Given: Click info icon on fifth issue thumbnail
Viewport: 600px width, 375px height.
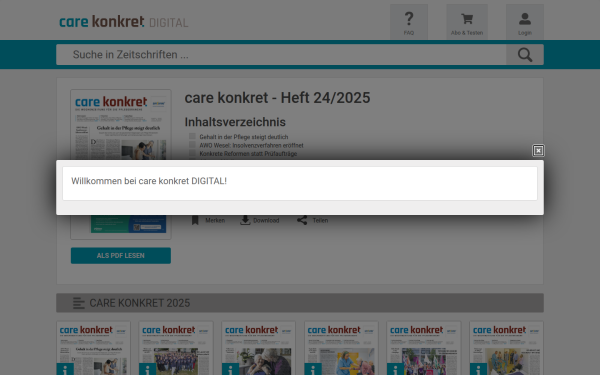Looking at the screenshot, I should tap(396, 369).
